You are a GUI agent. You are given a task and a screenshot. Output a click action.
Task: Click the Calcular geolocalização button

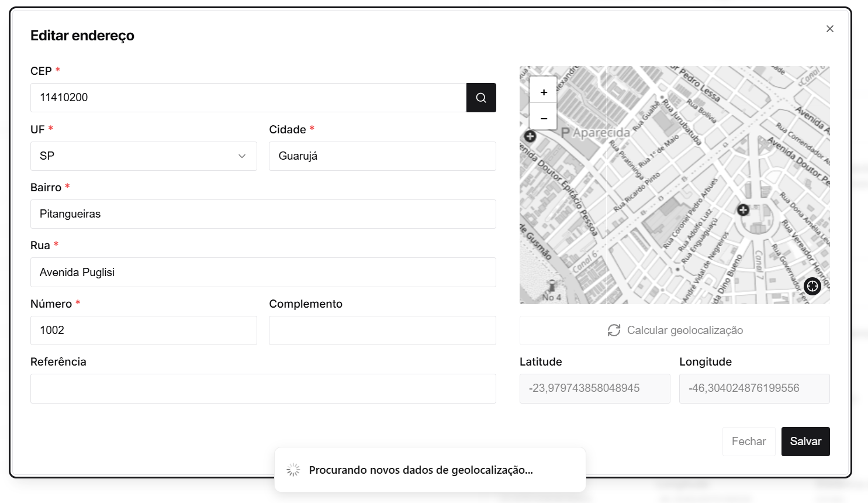[x=675, y=330]
